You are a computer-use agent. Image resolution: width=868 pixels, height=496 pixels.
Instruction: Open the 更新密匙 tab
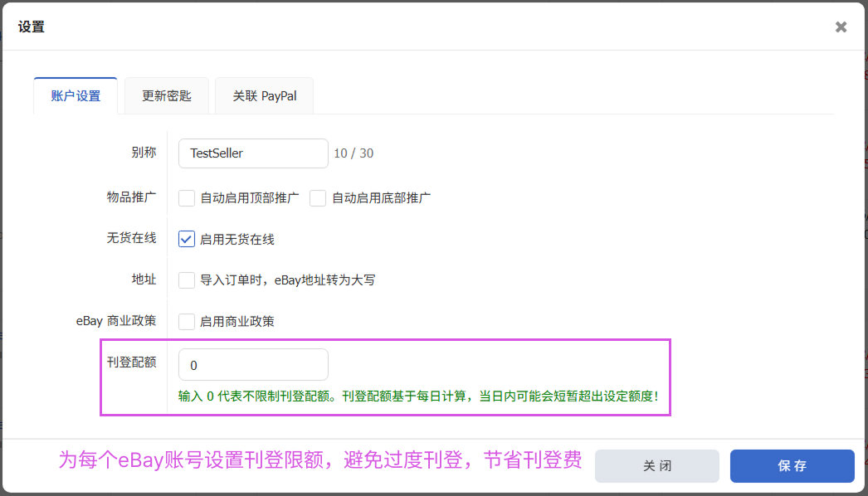pyautogui.click(x=166, y=96)
